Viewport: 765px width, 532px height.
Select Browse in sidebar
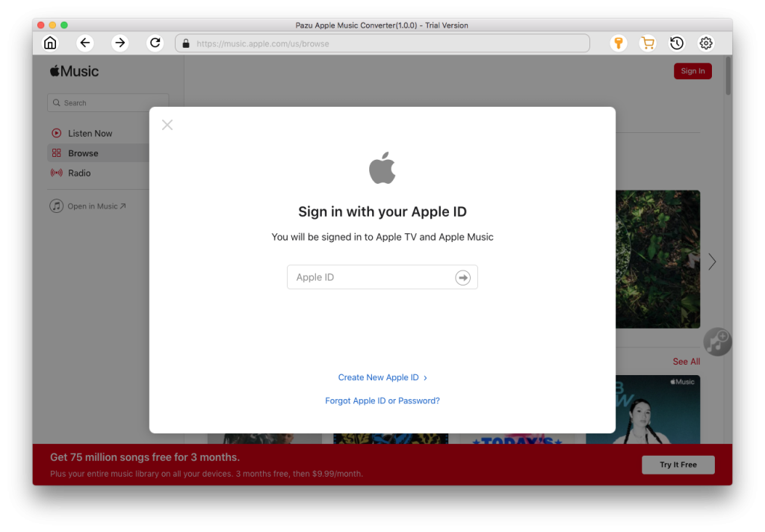coord(98,153)
